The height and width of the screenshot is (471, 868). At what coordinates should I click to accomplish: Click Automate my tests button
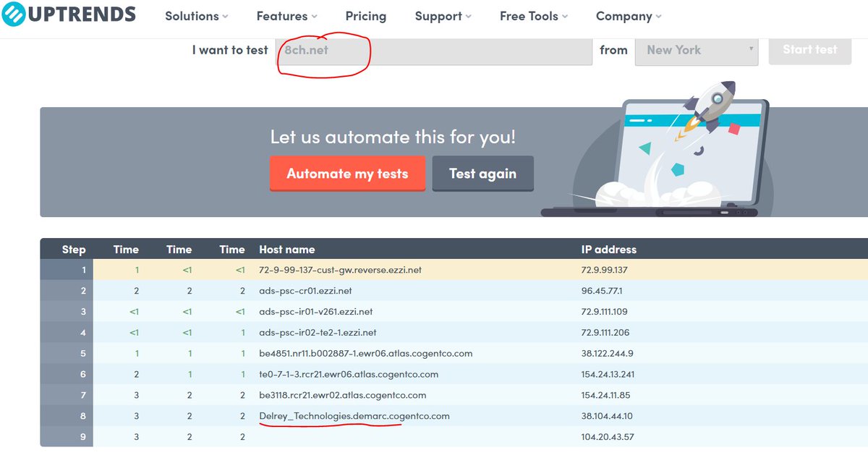click(347, 174)
